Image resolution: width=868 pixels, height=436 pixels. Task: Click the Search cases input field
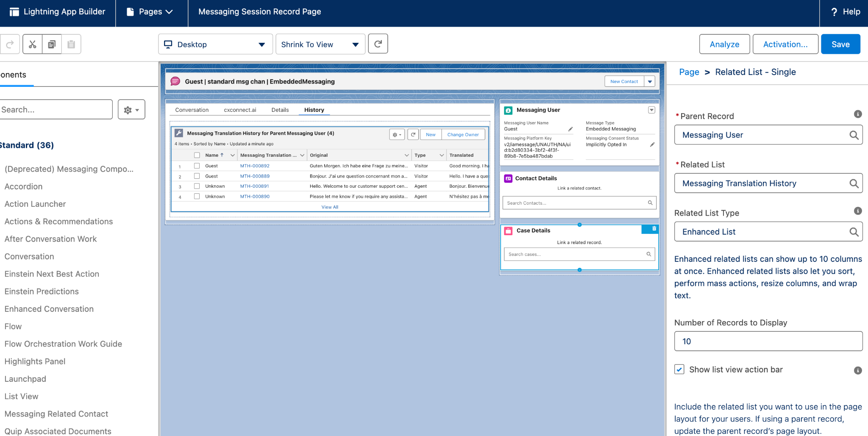pyautogui.click(x=579, y=254)
